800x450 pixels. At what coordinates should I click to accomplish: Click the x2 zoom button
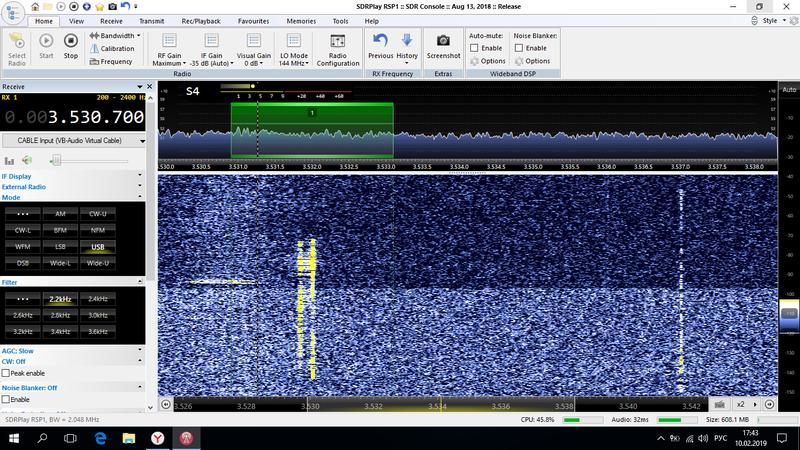click(740, 404)
